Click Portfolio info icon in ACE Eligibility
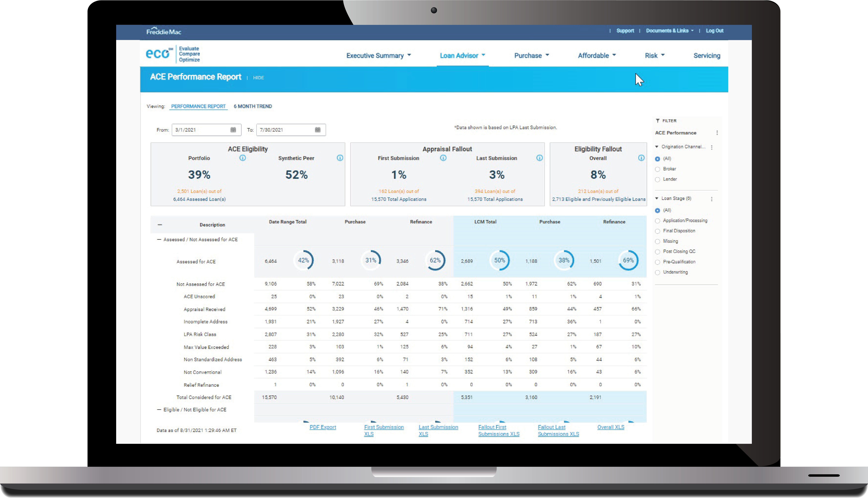The image size is (868, 498). 242,158
